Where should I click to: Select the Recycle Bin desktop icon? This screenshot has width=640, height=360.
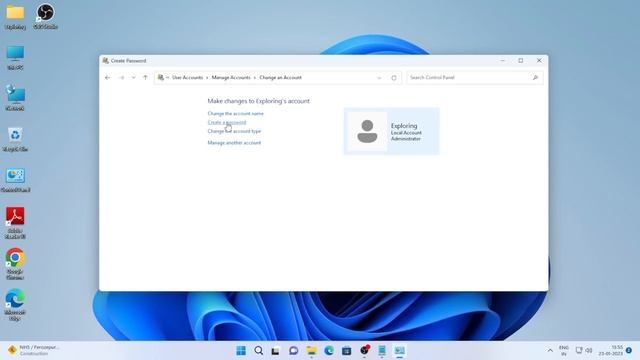[16, 139]
